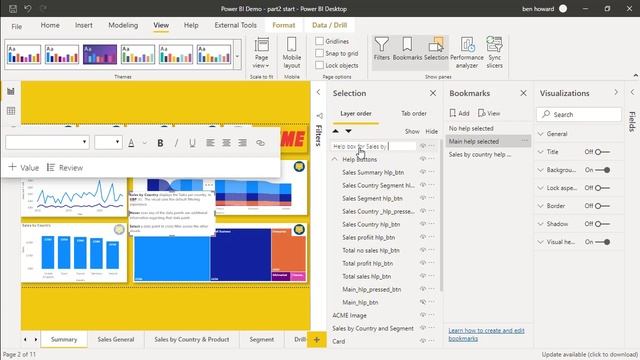Change font color with the A icon
The width and height of the screenshot is (640, 360).
[x=131, y=143]
